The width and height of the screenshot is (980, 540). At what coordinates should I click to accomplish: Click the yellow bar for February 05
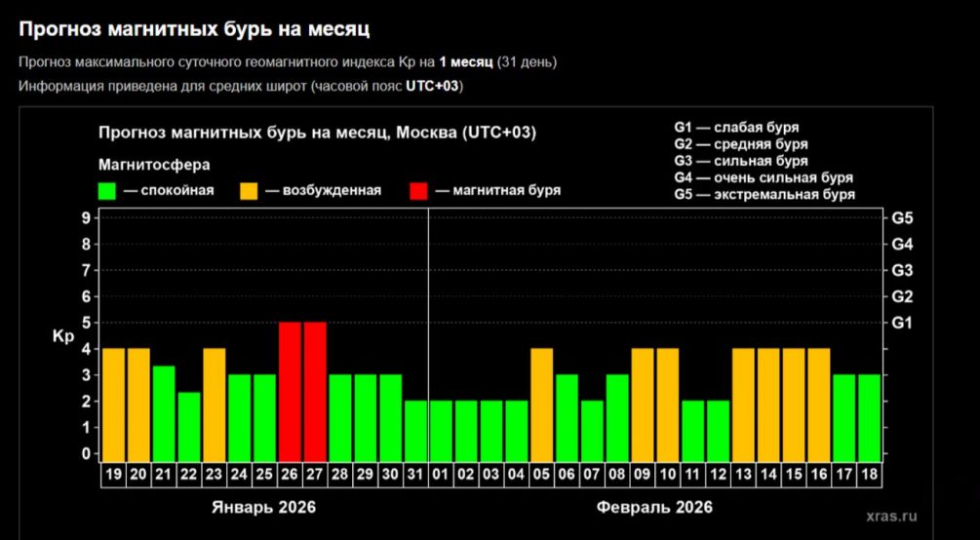tap(542, 401)
